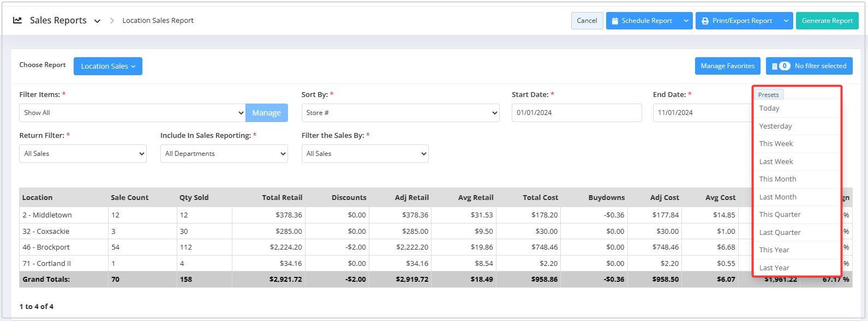This screenshot has width=868, height=321.
Task: Click the Generate Report button
Action: coord(827,21)
